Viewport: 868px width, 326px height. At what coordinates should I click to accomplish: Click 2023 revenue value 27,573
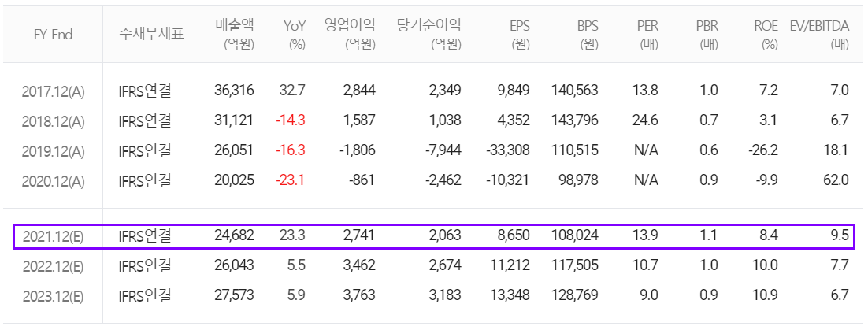(234, 295)
